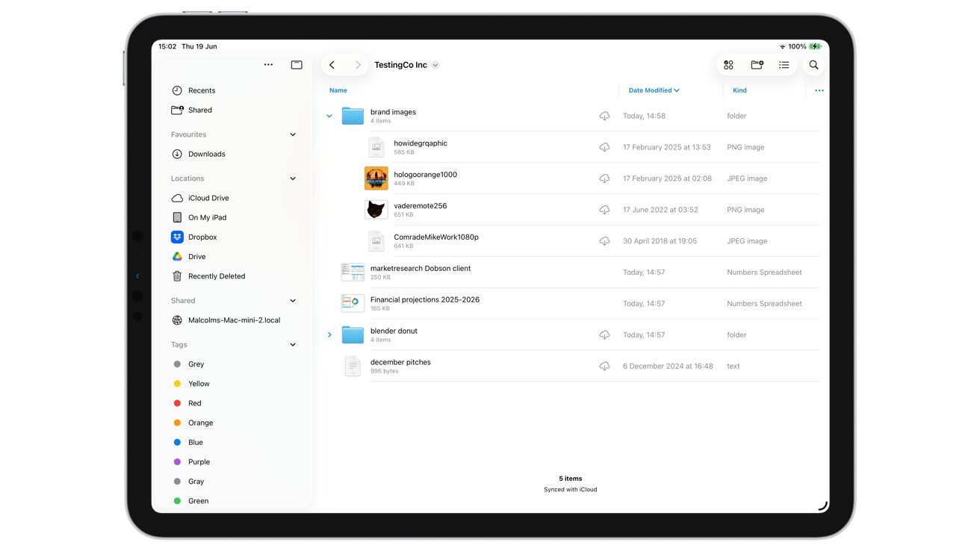Download blender donut folder from iCloud
This screenshot has width=980, height=551.
tap(604, 334)
